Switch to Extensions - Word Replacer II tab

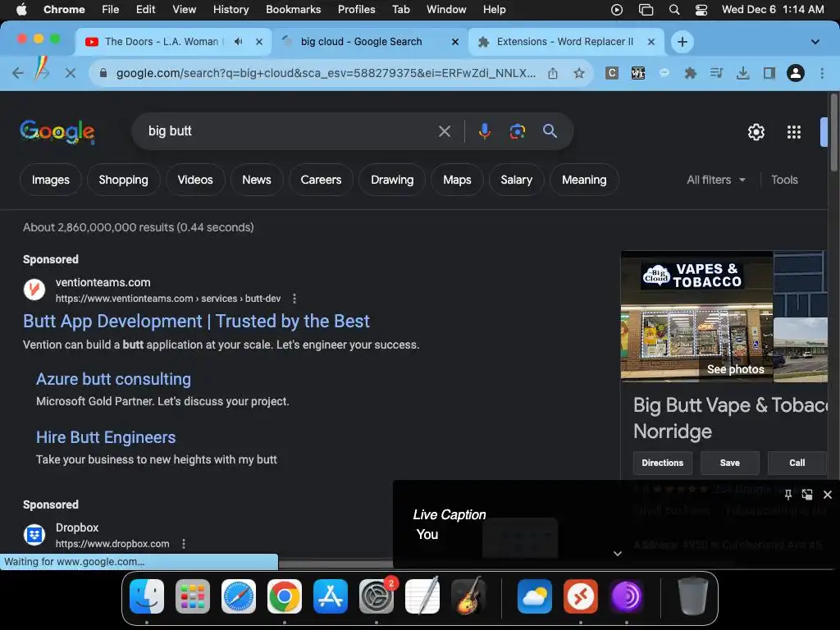coord(566,42)
